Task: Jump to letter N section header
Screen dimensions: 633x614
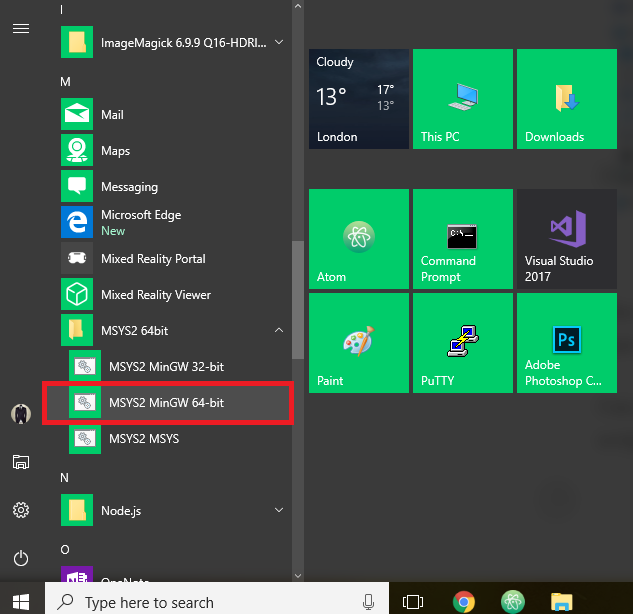Action: (64, 478)
